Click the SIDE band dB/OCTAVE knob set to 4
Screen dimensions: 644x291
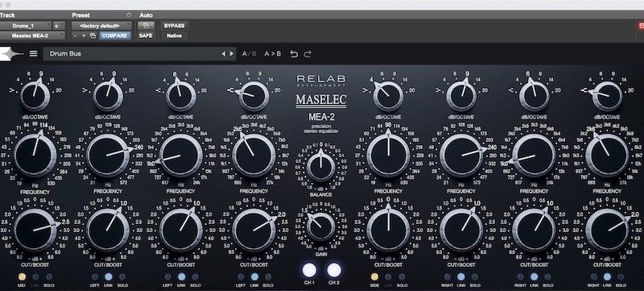388,96
